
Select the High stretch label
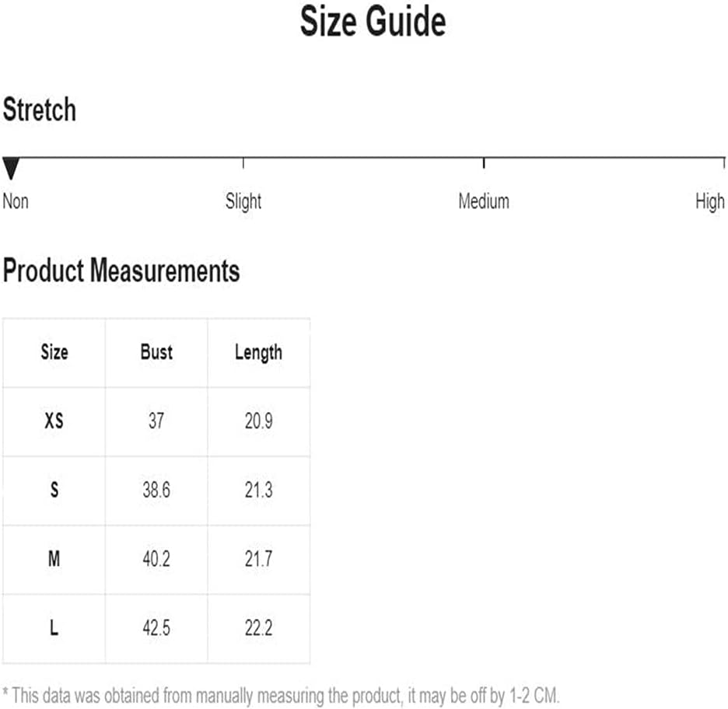(710, 202)
